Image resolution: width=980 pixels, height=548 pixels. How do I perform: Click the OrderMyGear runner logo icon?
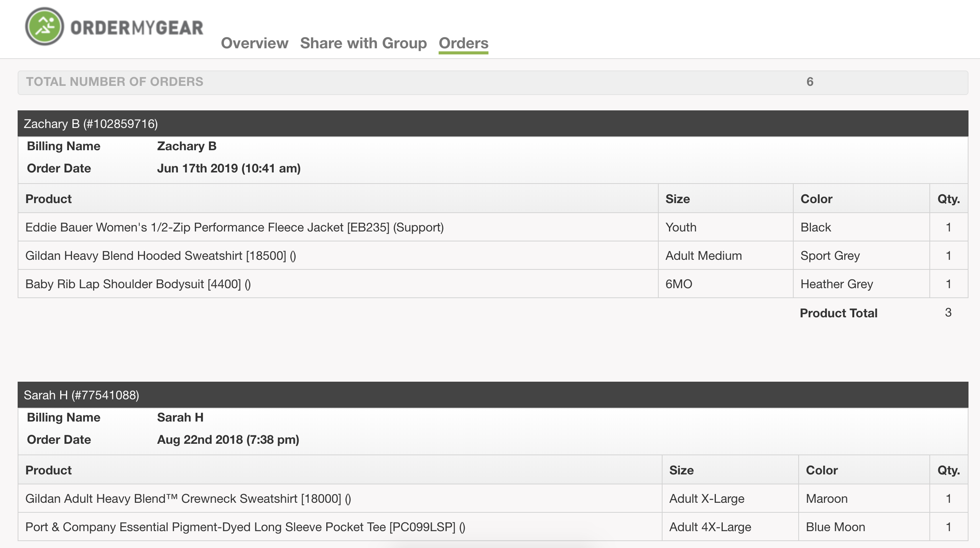[x=44, y=26]
